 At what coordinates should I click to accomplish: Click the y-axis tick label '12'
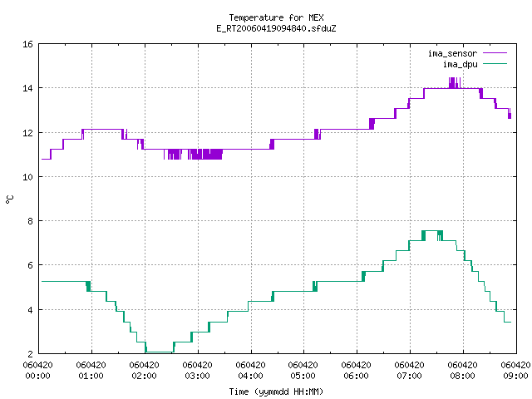(27, 133)
